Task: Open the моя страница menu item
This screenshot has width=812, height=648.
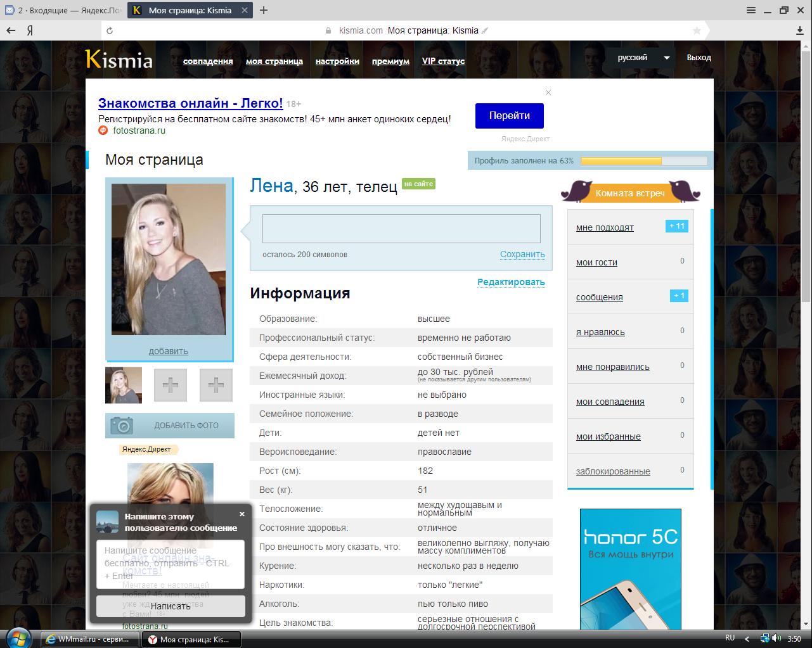Action: pyautogui.click(x=274, y=61)
